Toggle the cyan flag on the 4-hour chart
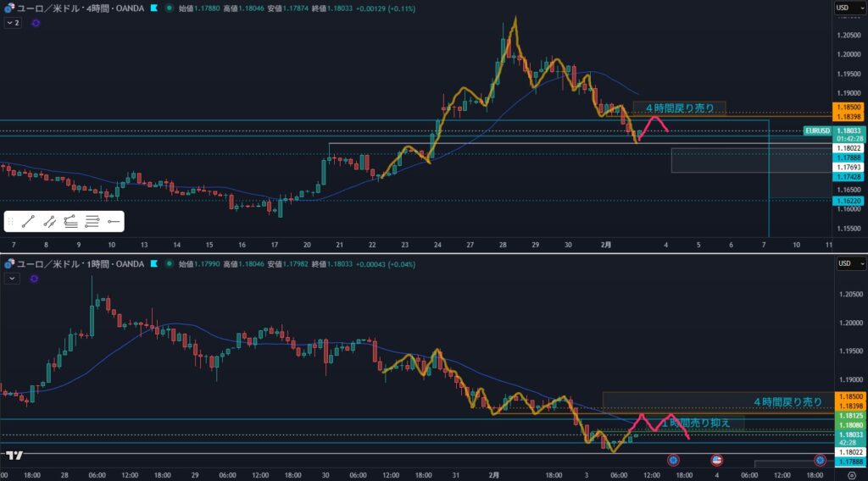 coord(153,8)
